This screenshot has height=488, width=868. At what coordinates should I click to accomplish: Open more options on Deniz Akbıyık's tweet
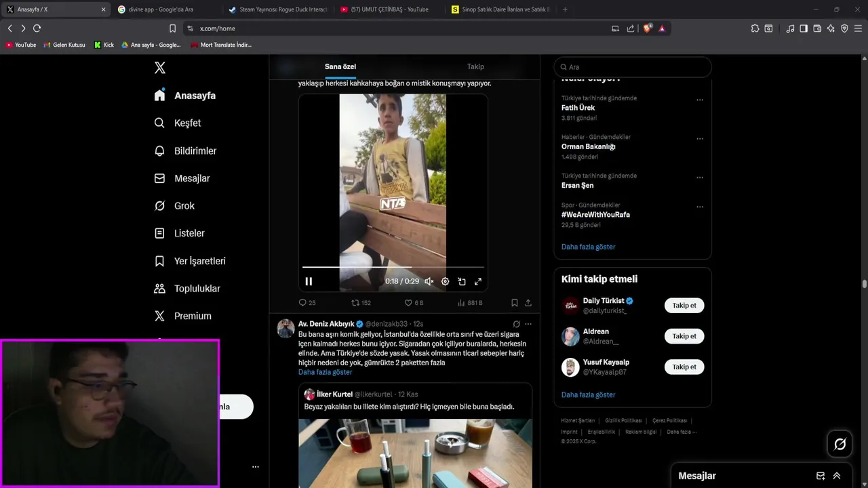pyautogui.click(x=528, y=324)
